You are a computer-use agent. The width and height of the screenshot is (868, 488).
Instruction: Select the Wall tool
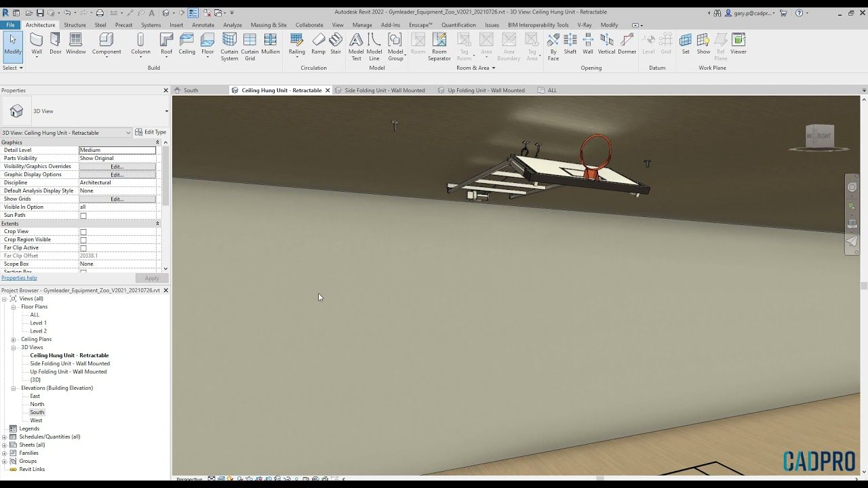[37, 44]
